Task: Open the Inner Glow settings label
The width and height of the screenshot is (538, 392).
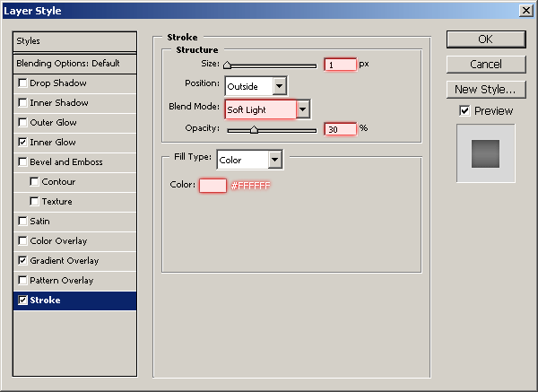Action: pos(53,142)
